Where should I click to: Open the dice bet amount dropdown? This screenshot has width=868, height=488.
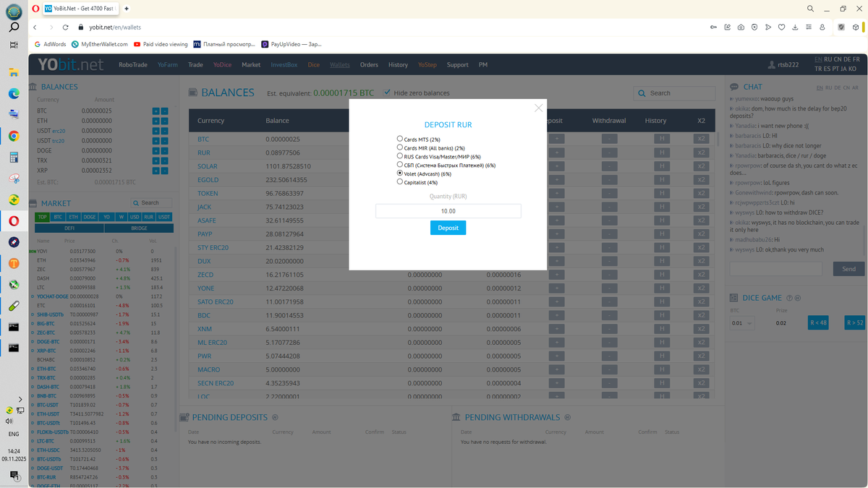point(743,323)
